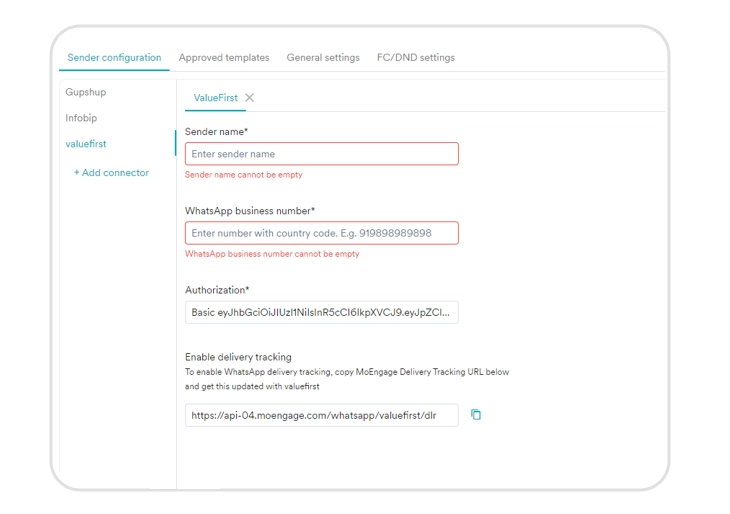Click the + Add connector link
The height and width of the screenshot is (514, 730).
(x=111, y=173)
